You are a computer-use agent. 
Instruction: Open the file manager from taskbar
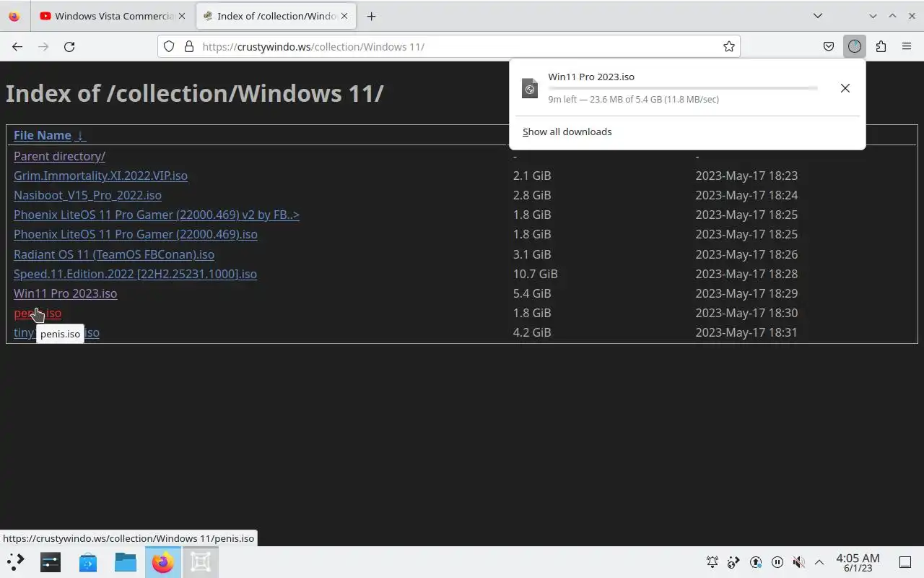[126, 561]
